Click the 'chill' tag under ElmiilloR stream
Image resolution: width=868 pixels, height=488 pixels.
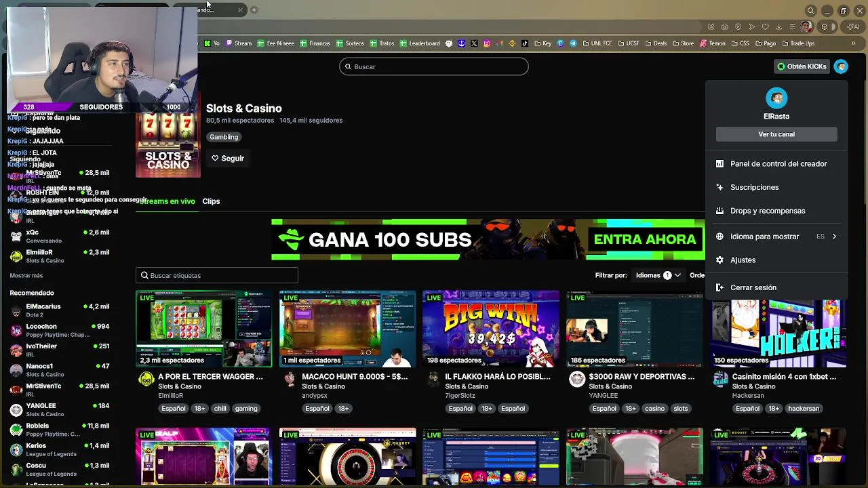tap(220, 409)
